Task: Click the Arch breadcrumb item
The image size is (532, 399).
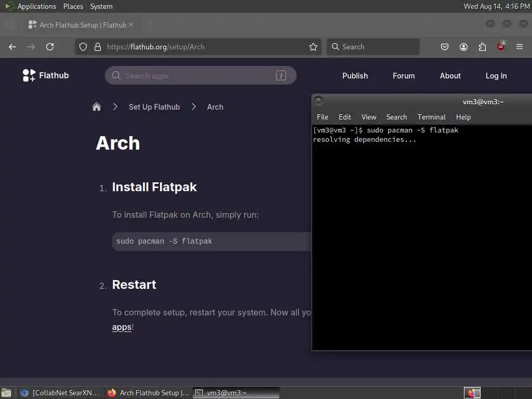Action: [x=215, y=107]
